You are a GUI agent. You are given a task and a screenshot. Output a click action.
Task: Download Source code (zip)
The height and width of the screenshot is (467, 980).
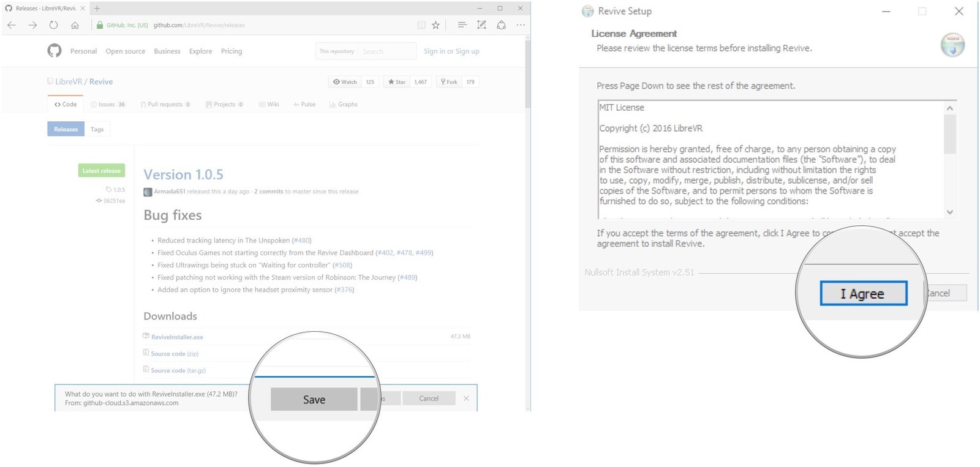pos(175,354)
